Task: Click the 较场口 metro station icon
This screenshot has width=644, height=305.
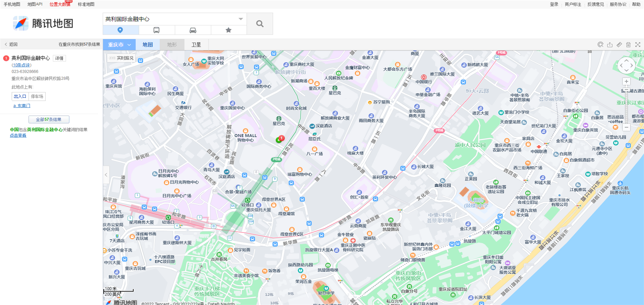Action: click(x=248, y=200)
